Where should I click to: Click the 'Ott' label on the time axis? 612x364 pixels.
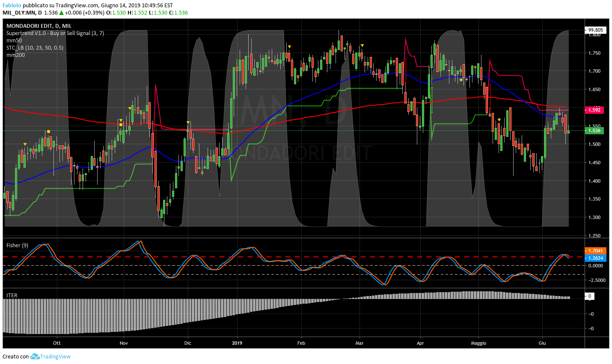(56, 343)
